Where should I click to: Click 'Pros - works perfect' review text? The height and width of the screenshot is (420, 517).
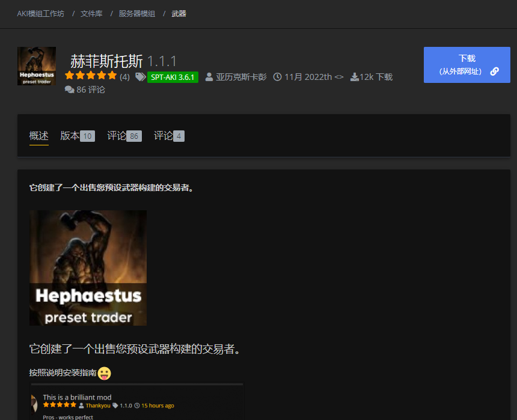[x=68, y=417]
